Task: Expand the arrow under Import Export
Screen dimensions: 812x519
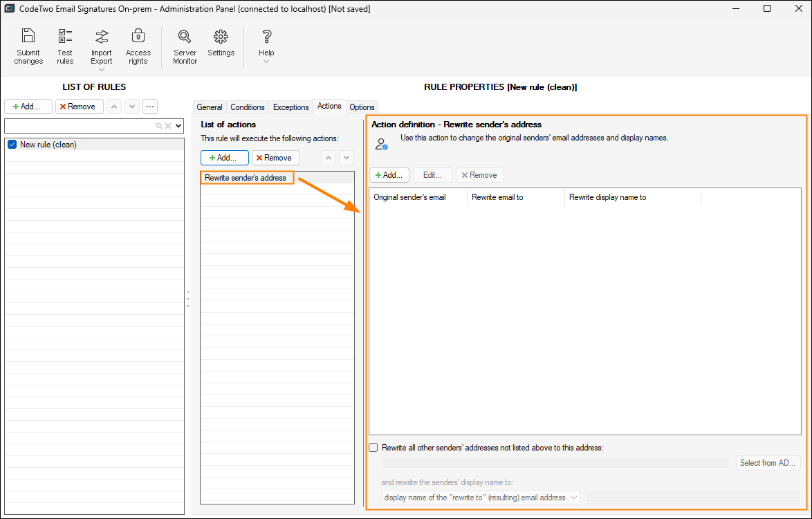Action: coord(102,70)
